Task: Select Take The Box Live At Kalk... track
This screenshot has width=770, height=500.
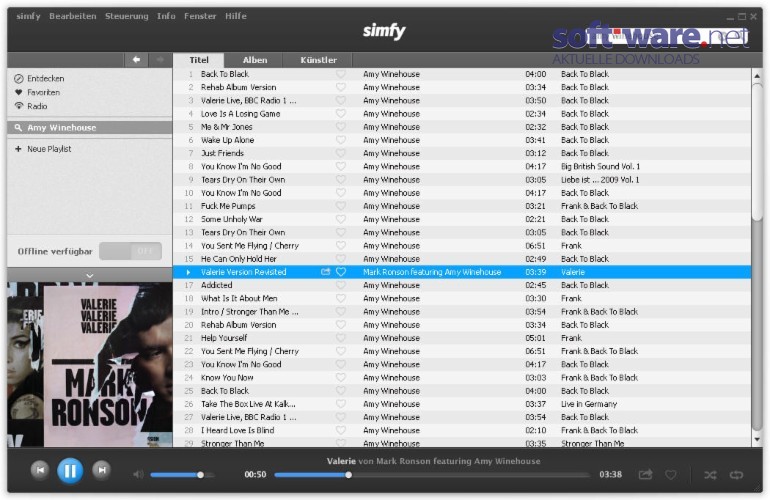Action: coord(248,404)
